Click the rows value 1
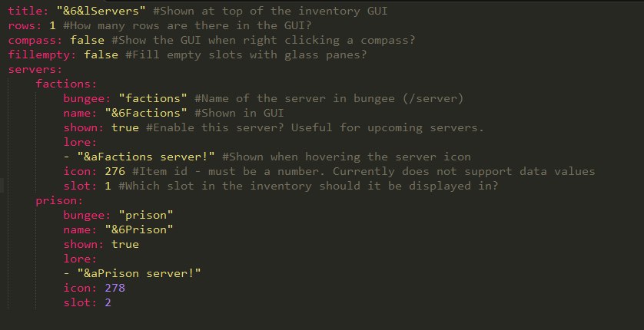Viewport: 644px width, 330px height. coord(52,25)
